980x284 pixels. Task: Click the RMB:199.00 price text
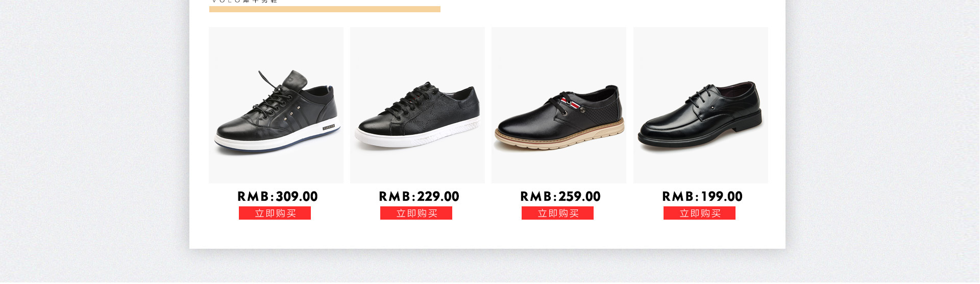[702, 197]
